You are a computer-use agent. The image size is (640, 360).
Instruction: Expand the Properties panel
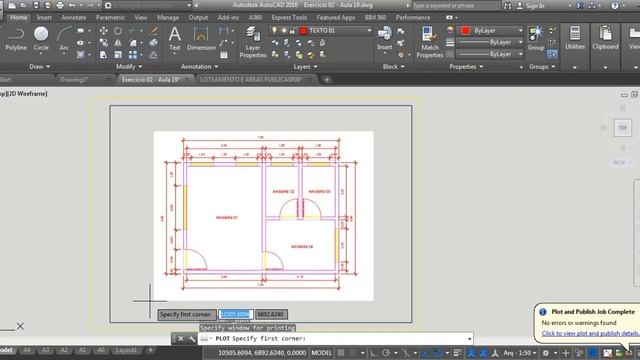tap(466, 67)
